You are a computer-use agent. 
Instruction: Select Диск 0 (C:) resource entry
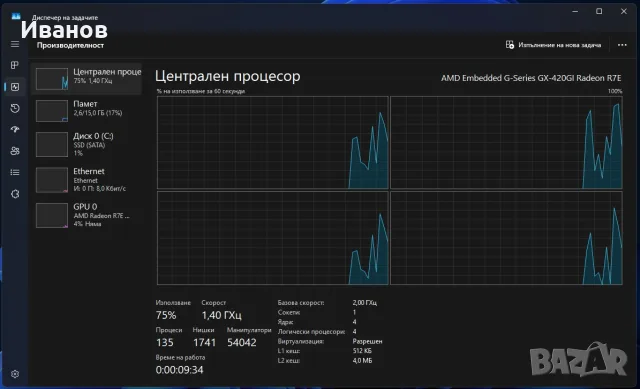tap(87, 144)
